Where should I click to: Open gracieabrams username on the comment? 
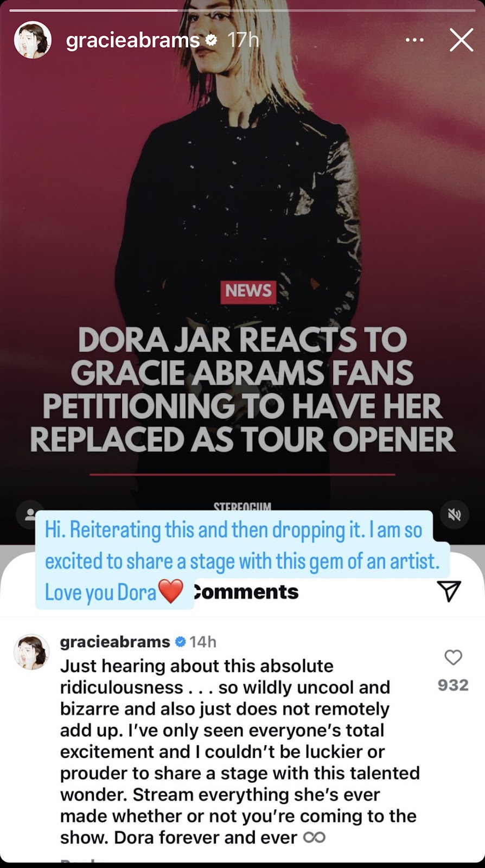pos(115,642)
